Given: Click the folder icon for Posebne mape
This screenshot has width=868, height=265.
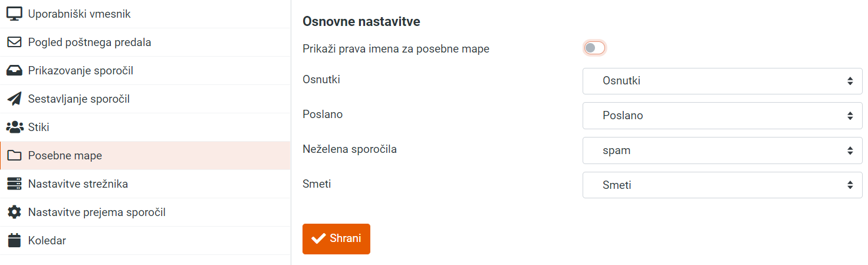Looking at the screenshot, I should click(14, 156).
